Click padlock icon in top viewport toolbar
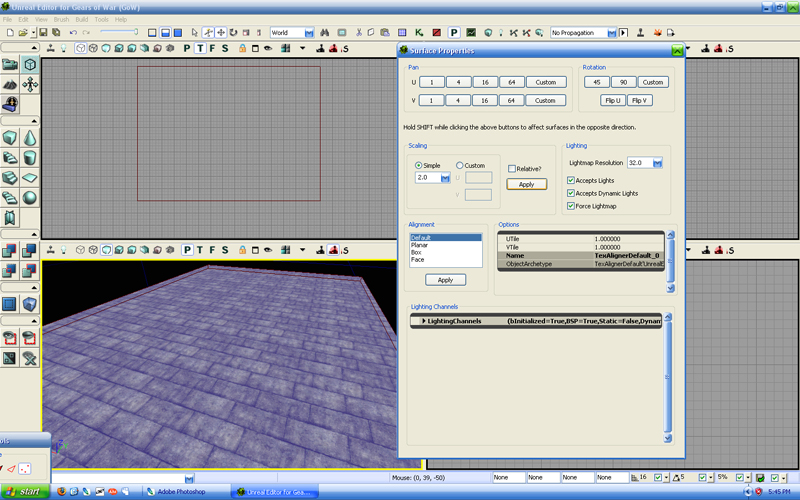The height and width of the screenshot is (500, 800). (x=242, y=48)
